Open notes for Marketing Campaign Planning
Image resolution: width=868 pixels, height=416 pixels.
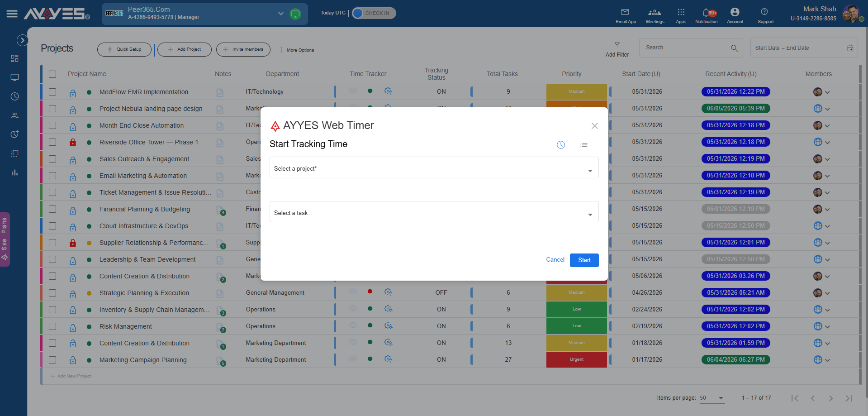[x=220, y=360]
